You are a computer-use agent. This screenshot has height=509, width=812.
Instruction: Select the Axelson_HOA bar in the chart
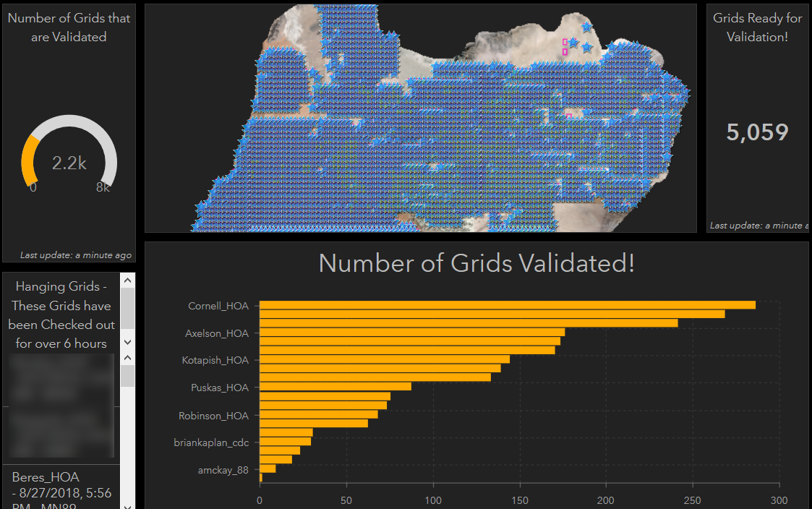411,333
